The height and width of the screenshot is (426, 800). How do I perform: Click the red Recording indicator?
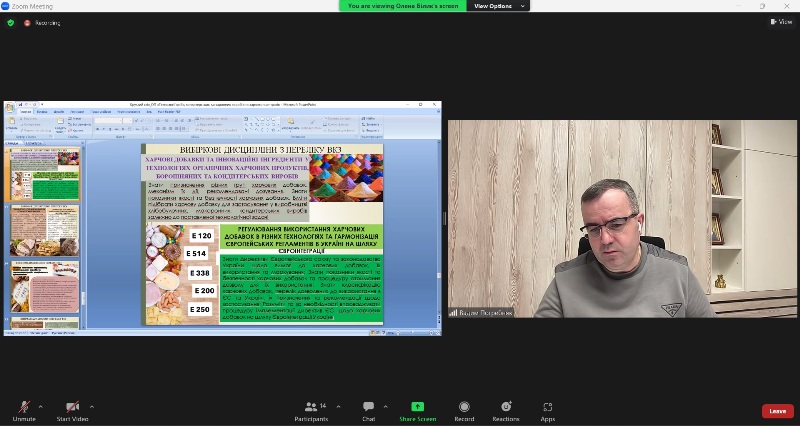tap(42, 23)
